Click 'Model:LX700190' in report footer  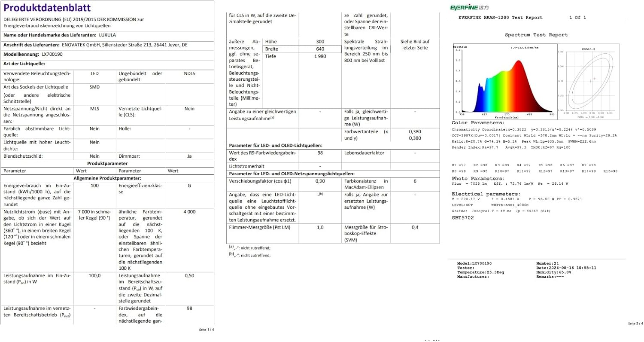474,263
